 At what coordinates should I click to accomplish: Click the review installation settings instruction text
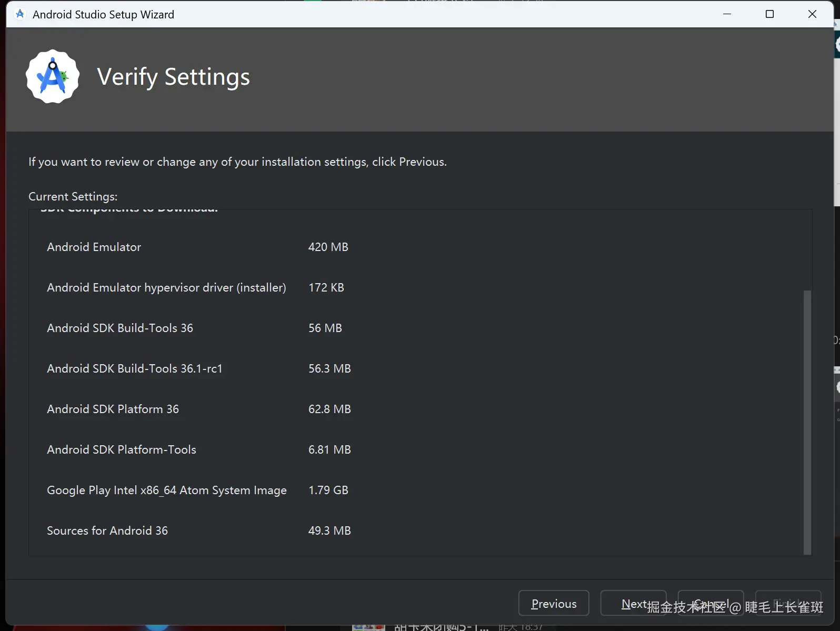click(237, 162)
